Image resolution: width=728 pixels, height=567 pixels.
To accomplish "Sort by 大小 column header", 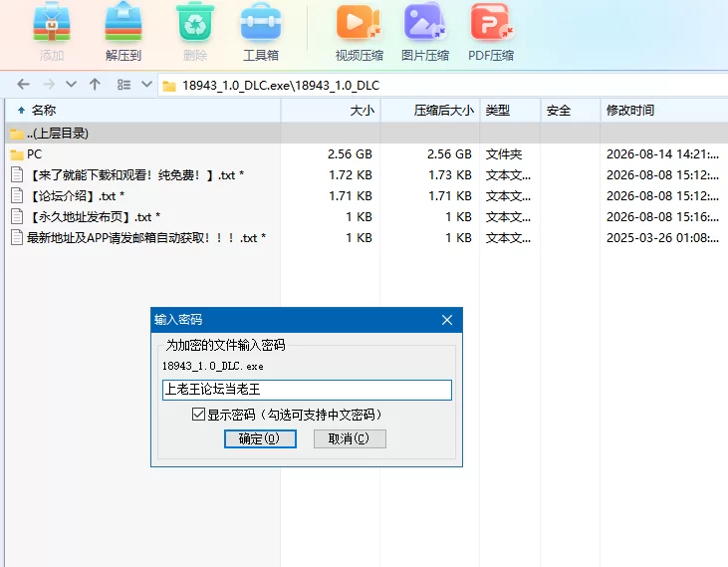I will click(x=331, y=111).
